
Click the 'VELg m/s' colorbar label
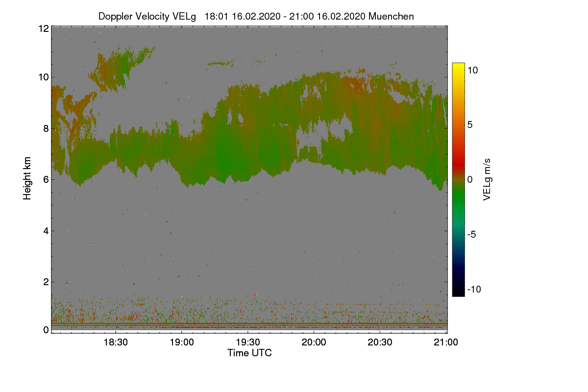(x=487, y=179)
